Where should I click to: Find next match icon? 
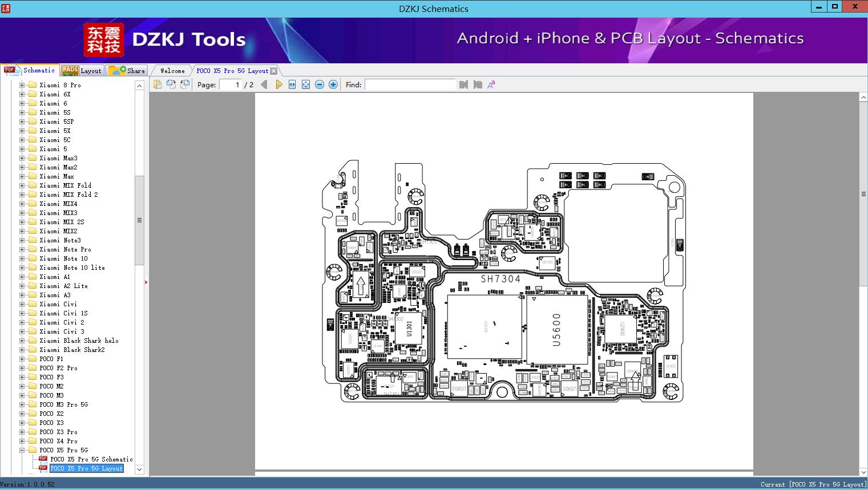click(478, 84)
